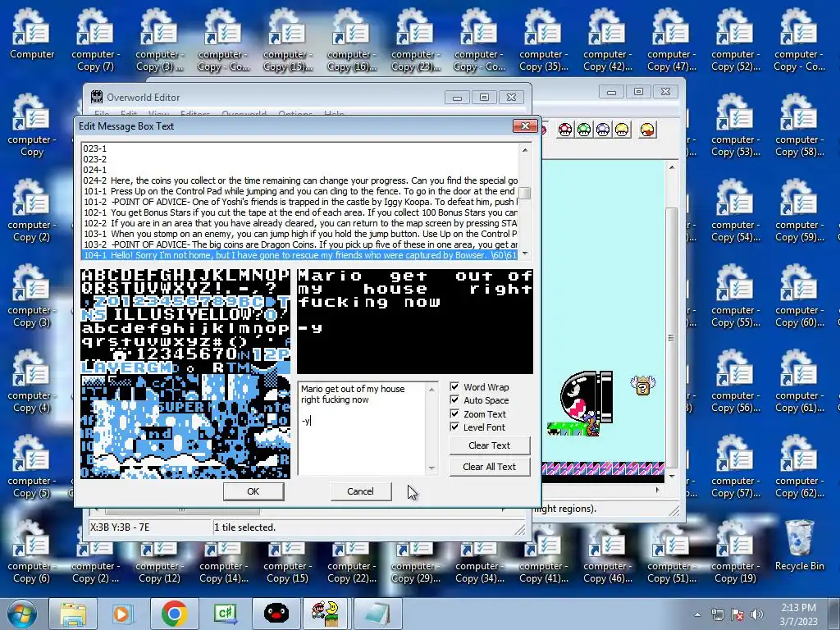Select message row 103-2 Dragon Coins

click(x=300, y=244)
